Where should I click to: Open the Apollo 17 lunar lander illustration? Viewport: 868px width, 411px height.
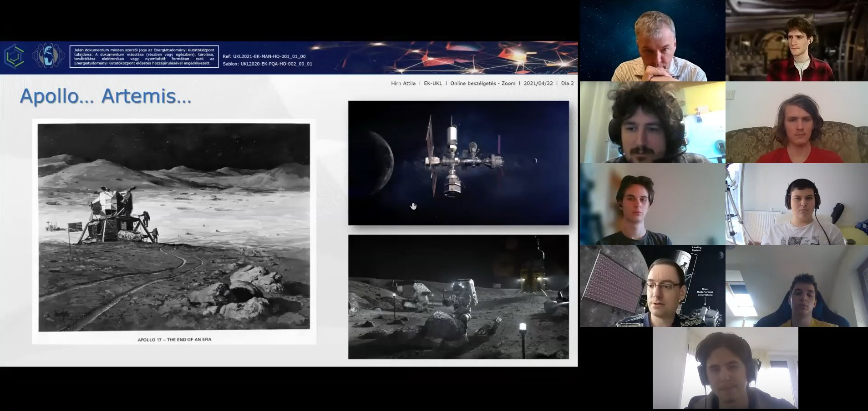click(x=173, y=227)
